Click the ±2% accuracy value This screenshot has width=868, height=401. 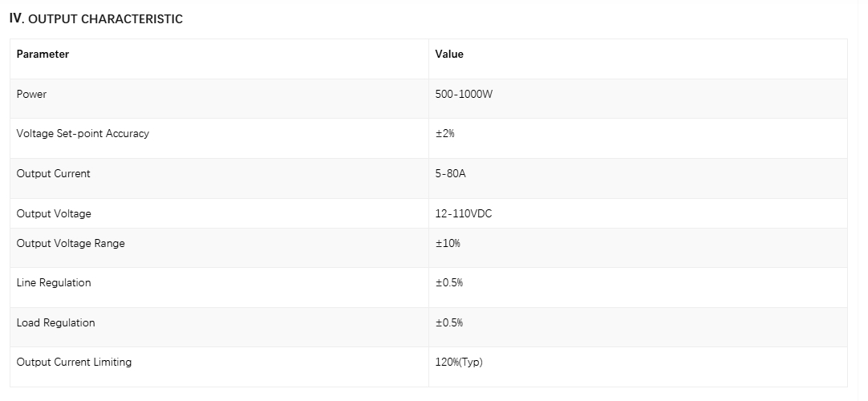(444, 134)
